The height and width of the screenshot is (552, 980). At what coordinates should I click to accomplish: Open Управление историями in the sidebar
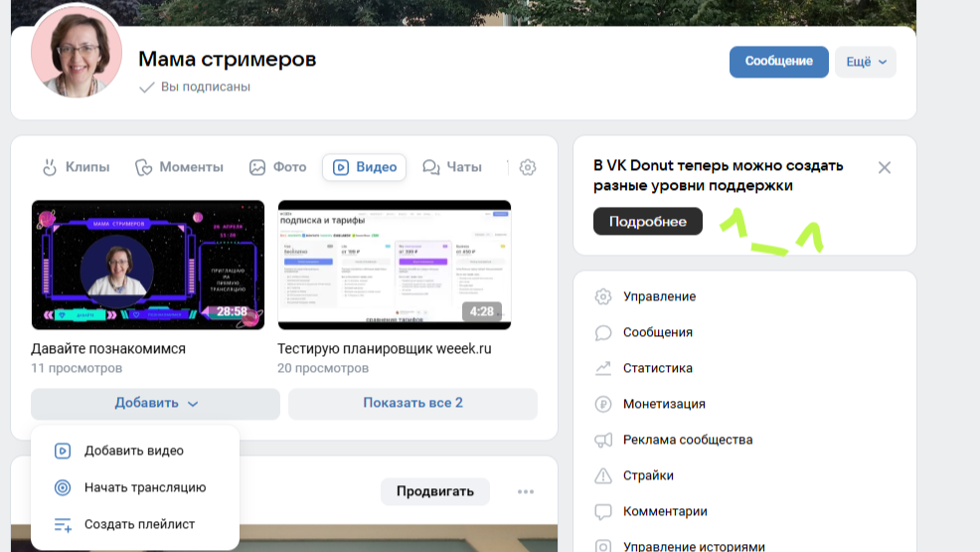694,546
